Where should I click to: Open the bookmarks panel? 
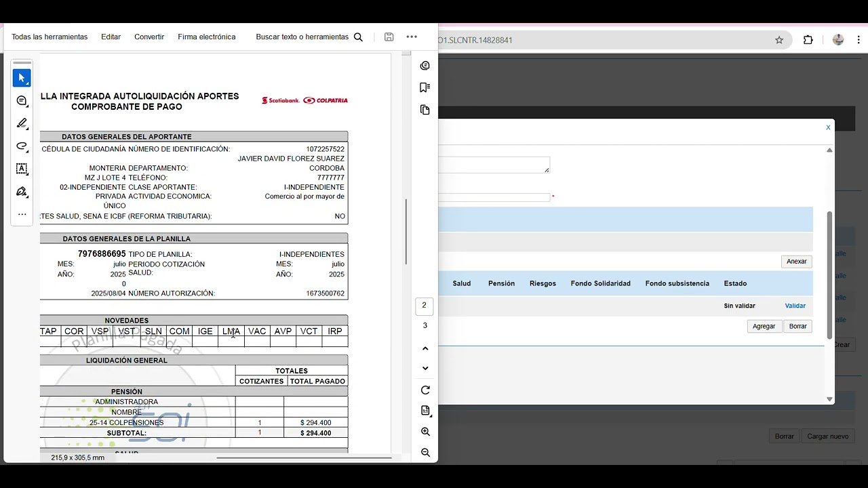(x=425, y=87)
